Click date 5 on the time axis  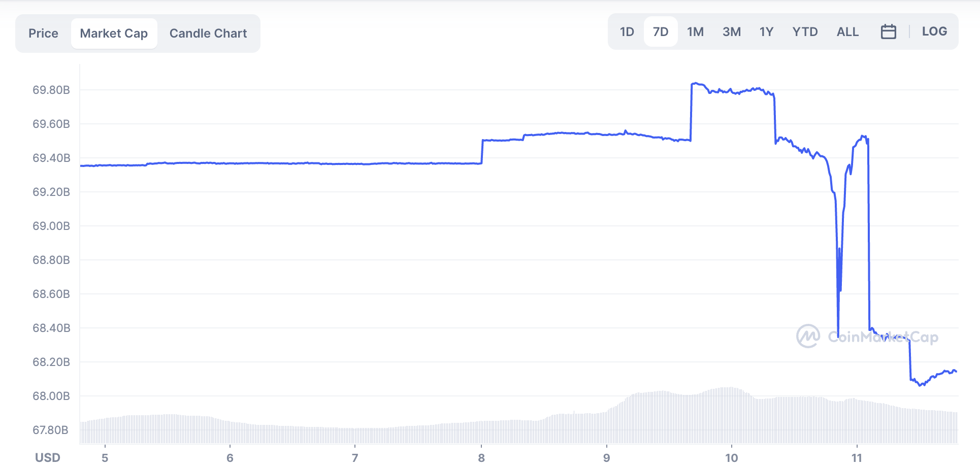105,458
